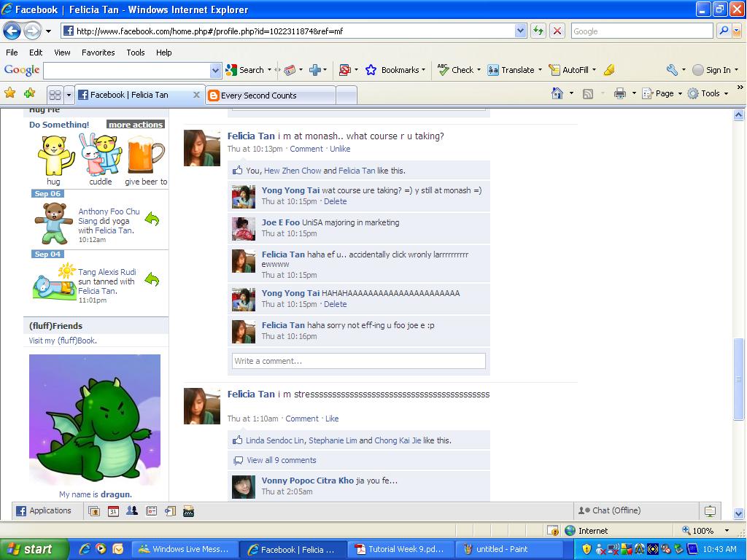Click the Forward navigation arrow

pos(32,31)
